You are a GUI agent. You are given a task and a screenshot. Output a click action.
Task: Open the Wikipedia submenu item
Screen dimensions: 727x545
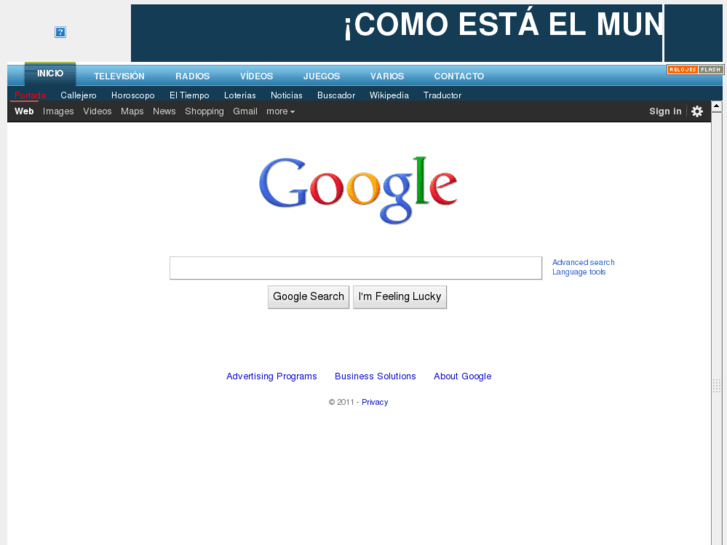tap(389, 96)
